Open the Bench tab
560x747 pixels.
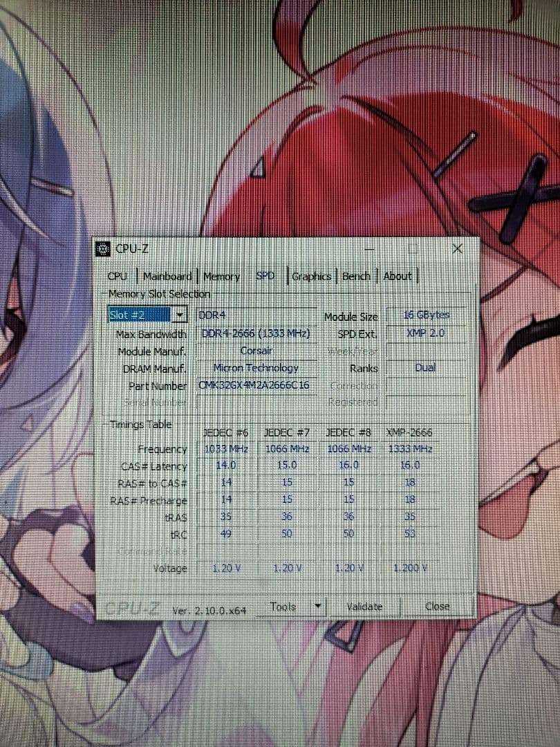click(x=356, y=276)
